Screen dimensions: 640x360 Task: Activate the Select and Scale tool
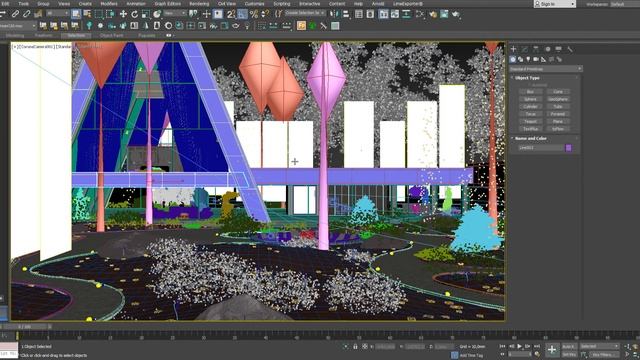pyautogui.click(x=146, y=14)
